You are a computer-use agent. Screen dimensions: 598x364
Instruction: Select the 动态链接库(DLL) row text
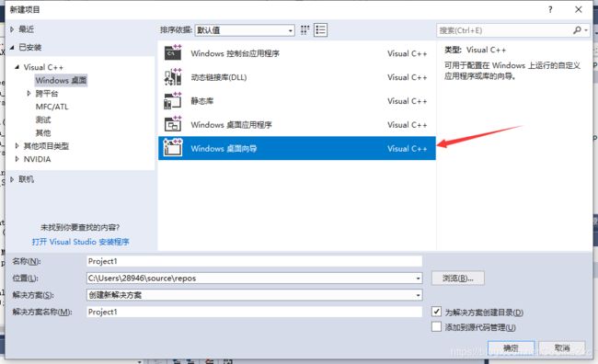coord(219,77)
